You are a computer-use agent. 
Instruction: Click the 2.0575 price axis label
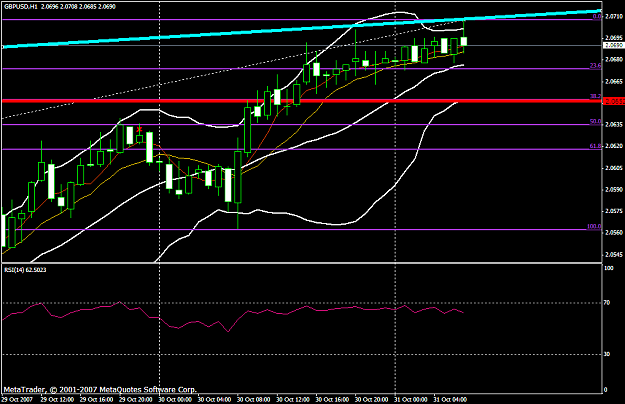614,211
